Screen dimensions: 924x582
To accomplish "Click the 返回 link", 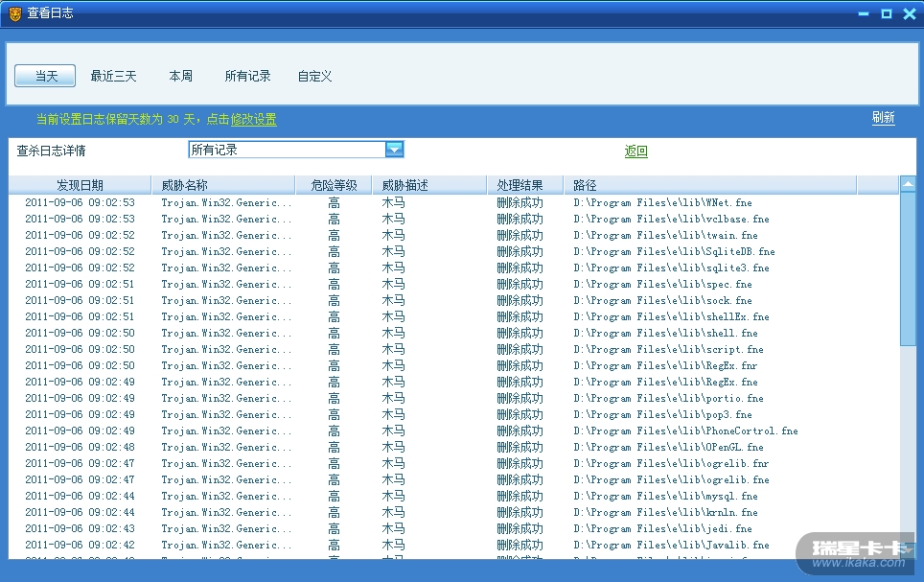I will pyautogui.click(x=635, y=151).
